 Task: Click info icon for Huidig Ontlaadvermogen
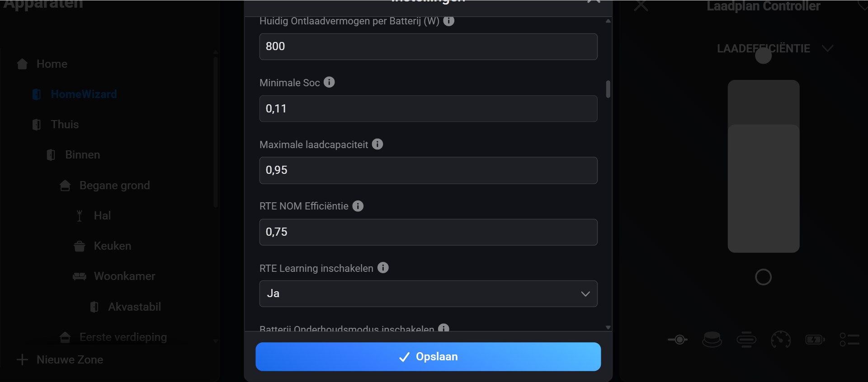(x=448, y=21)
